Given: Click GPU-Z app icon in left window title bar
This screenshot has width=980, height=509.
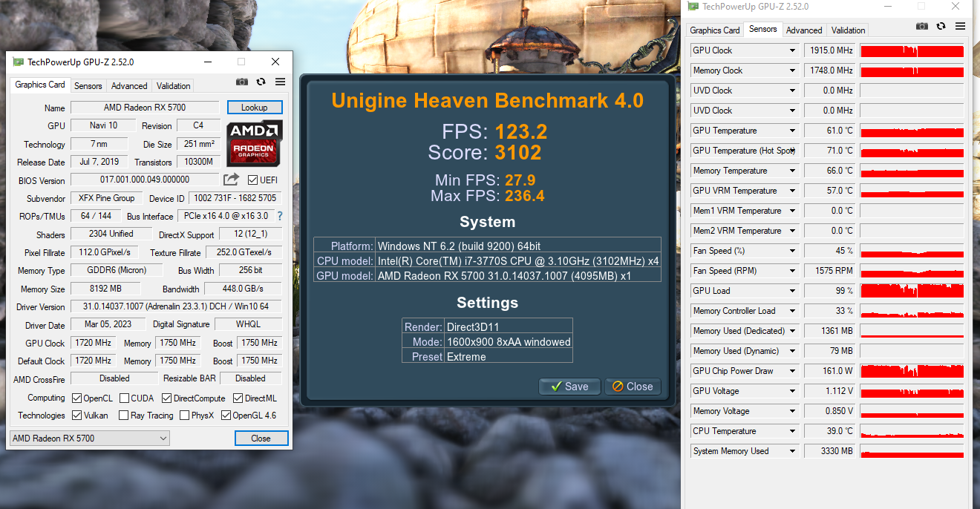Looking at the screenshot, I should click(x=18, y=62).
